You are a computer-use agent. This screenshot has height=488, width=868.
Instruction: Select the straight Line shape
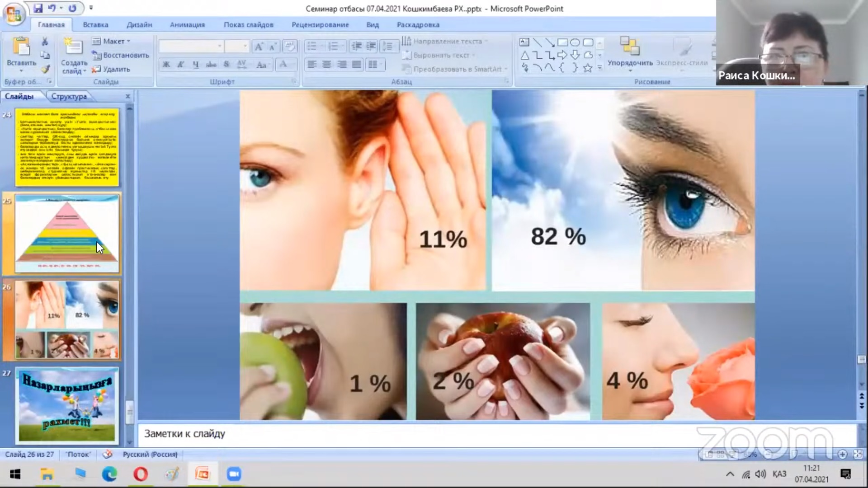click(537, 42)
